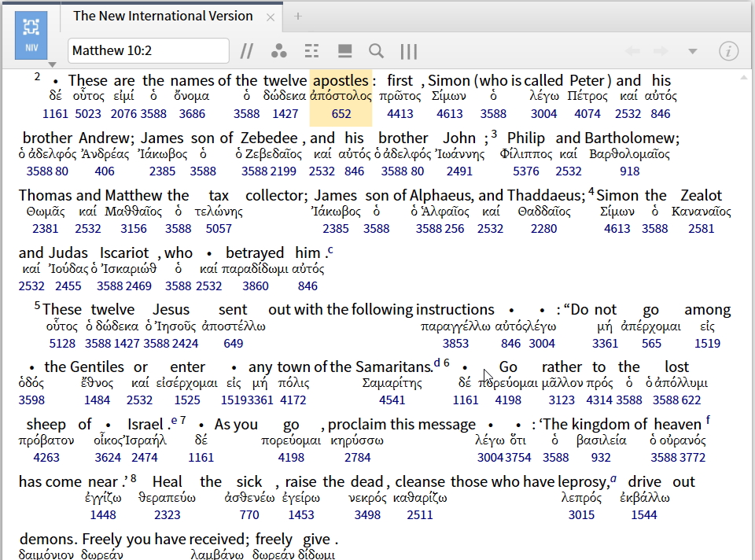Close The New International Version tab
Screen dimensions: 755x560
(x=271, y=17)
